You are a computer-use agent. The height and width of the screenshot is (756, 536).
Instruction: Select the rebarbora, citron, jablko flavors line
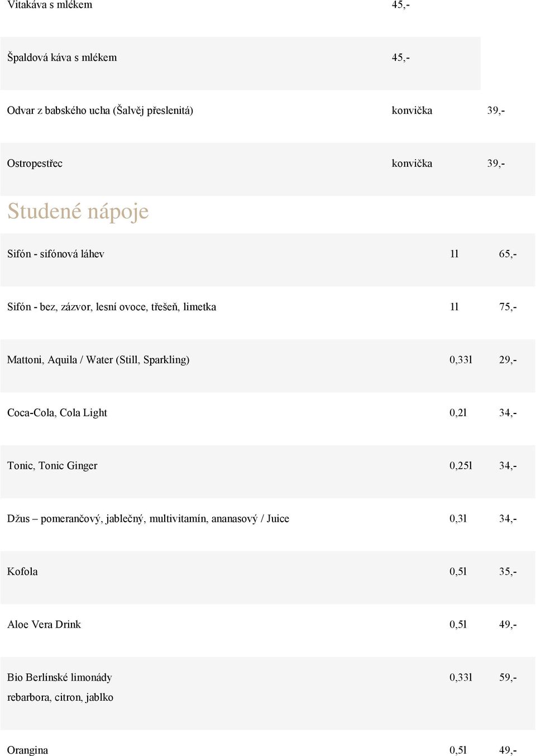pos(60,697)
